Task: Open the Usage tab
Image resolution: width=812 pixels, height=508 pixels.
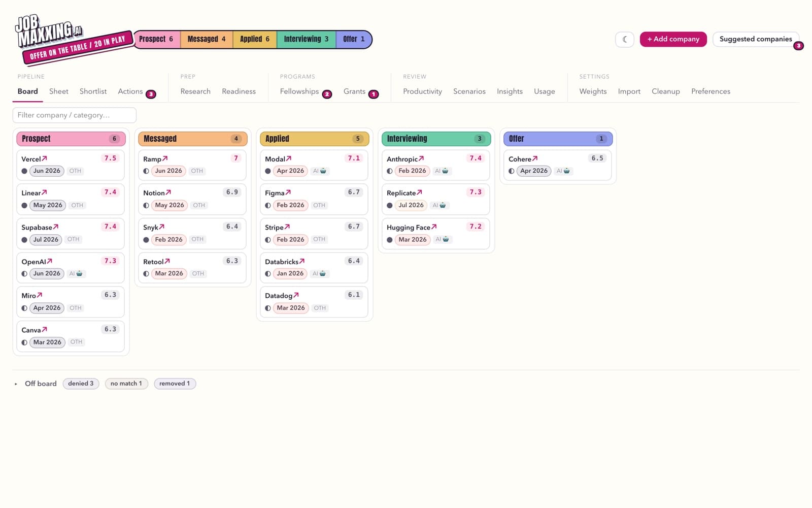Action: (545, 91)
